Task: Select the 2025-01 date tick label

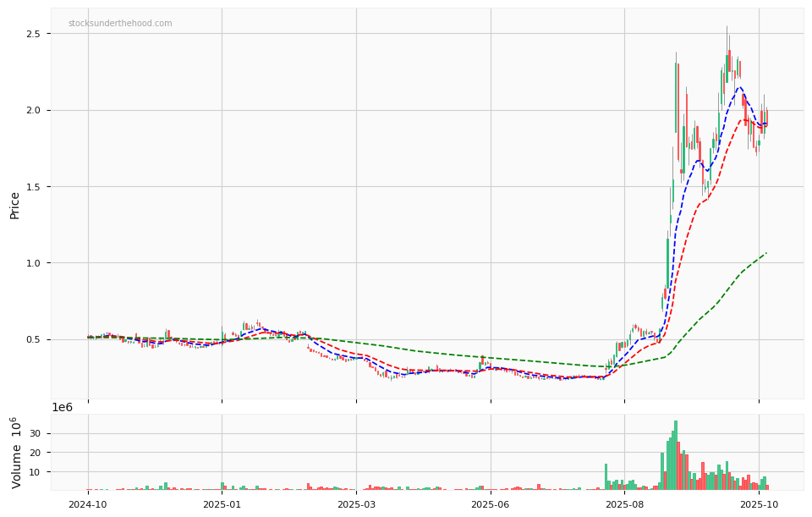Action: [x=222, y=504]
